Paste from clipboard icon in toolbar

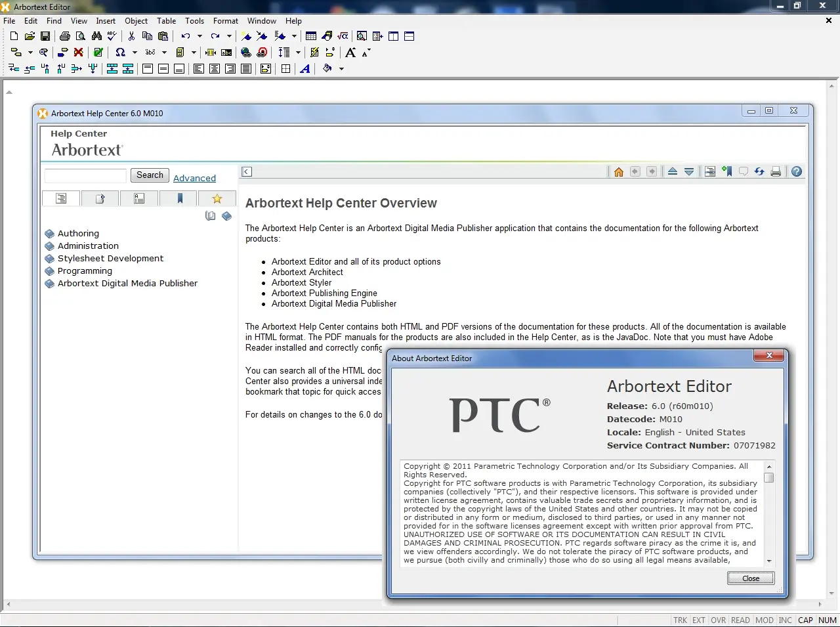coord(163,36)
